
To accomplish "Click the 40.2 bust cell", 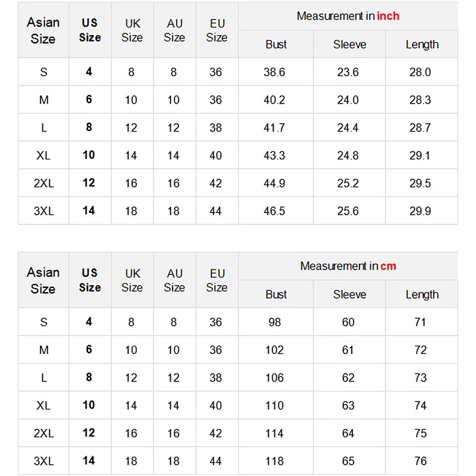I will (x=274, y=100).
